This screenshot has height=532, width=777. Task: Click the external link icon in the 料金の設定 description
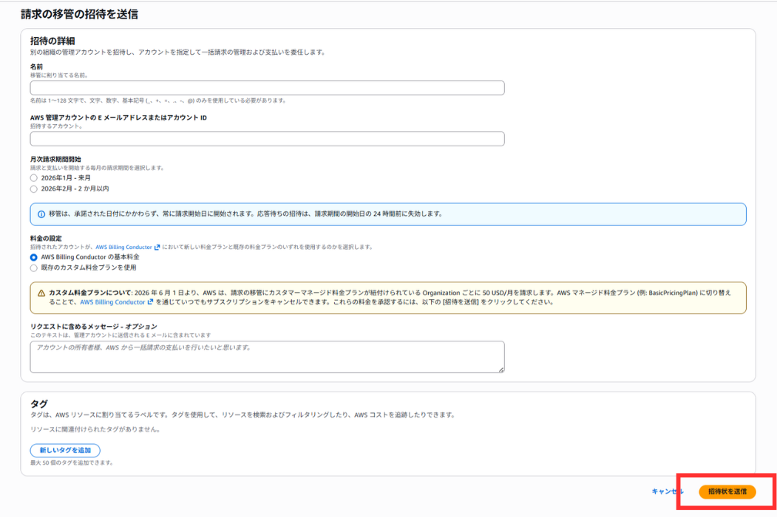pyautogui.click(x=157, y=248)
